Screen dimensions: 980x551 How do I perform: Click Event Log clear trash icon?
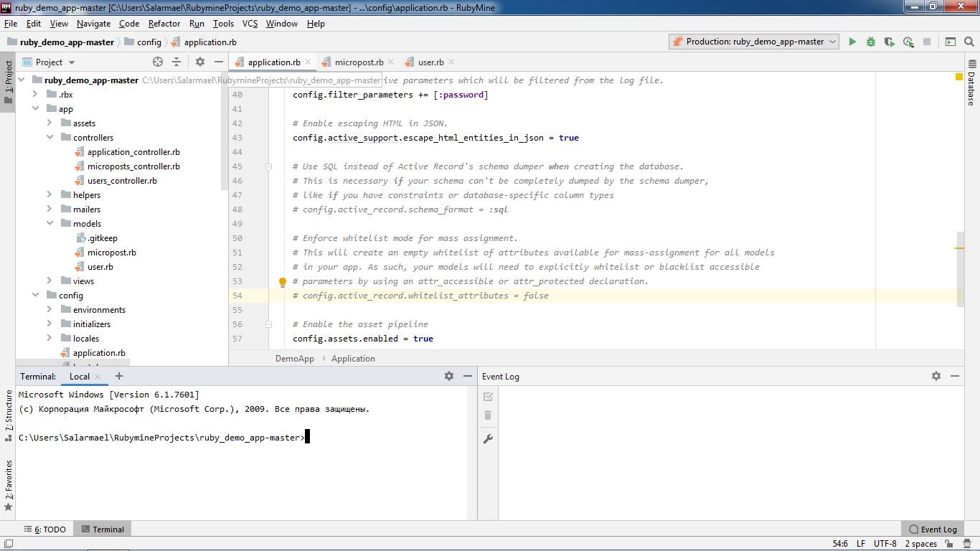pyautogui.click(x=488, y=415)
